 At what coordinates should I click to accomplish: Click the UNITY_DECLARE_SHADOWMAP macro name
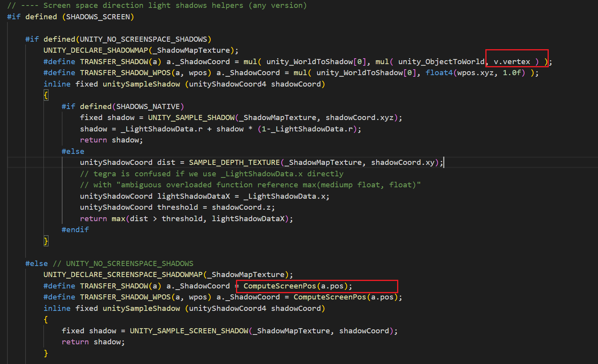[x=95, y=50]
